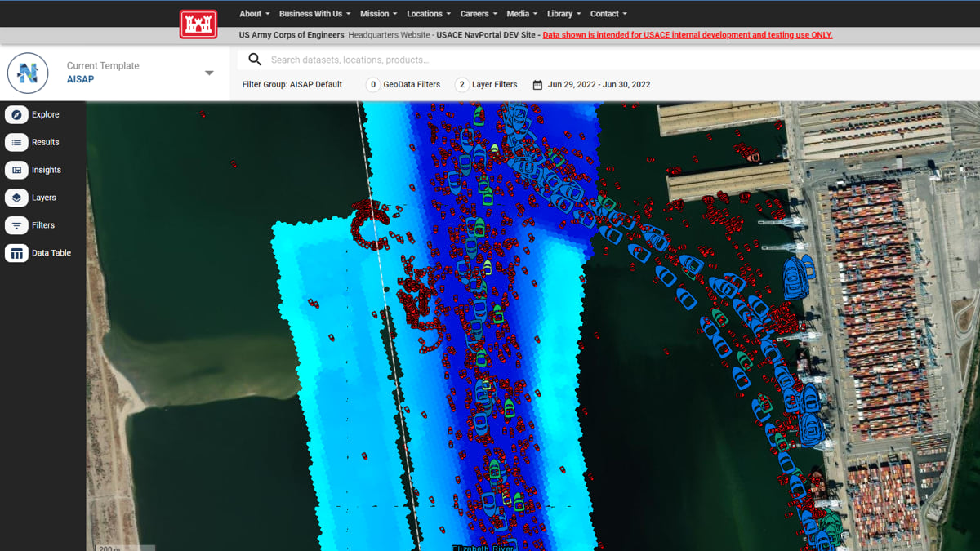980x551 pixels.
Task: Click the NavPortal circular logo
Action: 28,73
